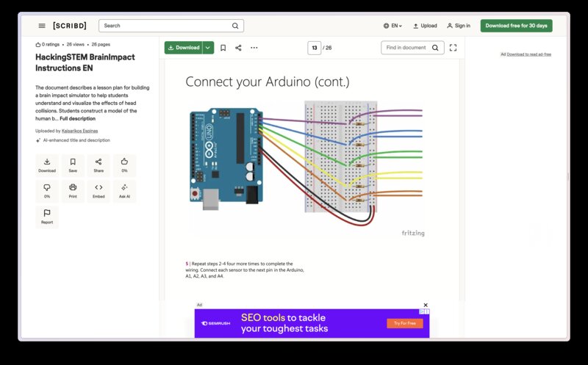Click the Ask AI sidebar button

[124, 191]
